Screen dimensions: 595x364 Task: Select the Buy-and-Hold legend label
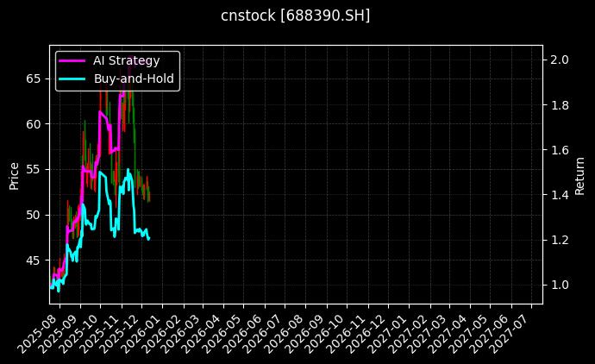134,78
